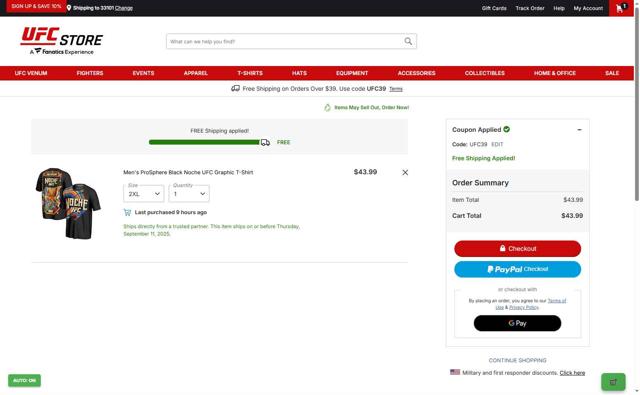Toggle the AUTO: ON button
640x395 pixels.
click(24, 380)
